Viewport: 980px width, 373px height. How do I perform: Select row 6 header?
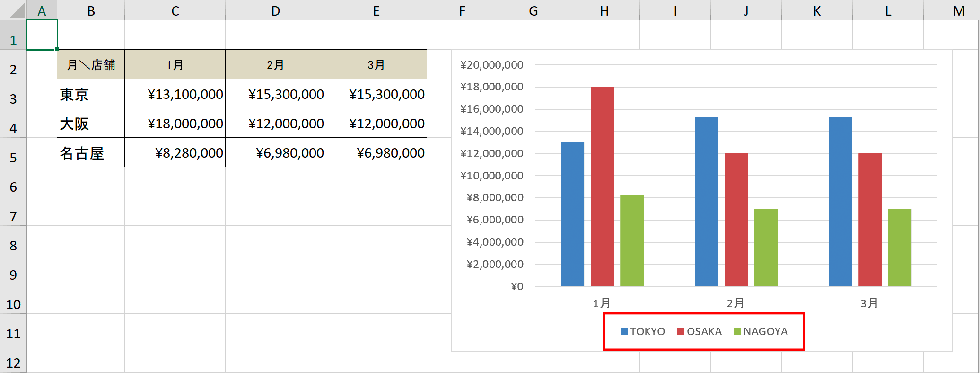click(x=13, y=182)
